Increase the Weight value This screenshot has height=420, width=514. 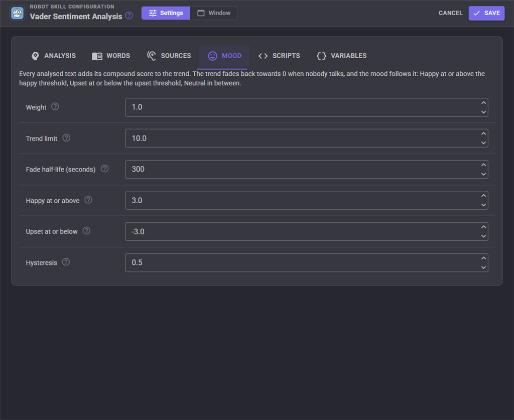[483, 103]
